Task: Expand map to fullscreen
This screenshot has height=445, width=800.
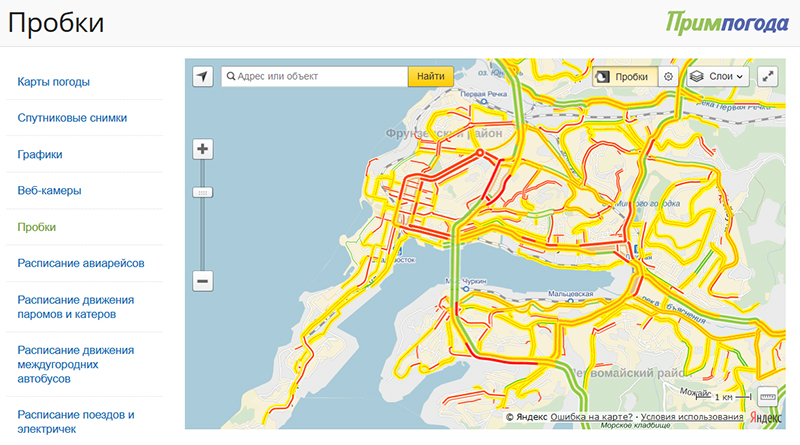Action: coord(767,77)
